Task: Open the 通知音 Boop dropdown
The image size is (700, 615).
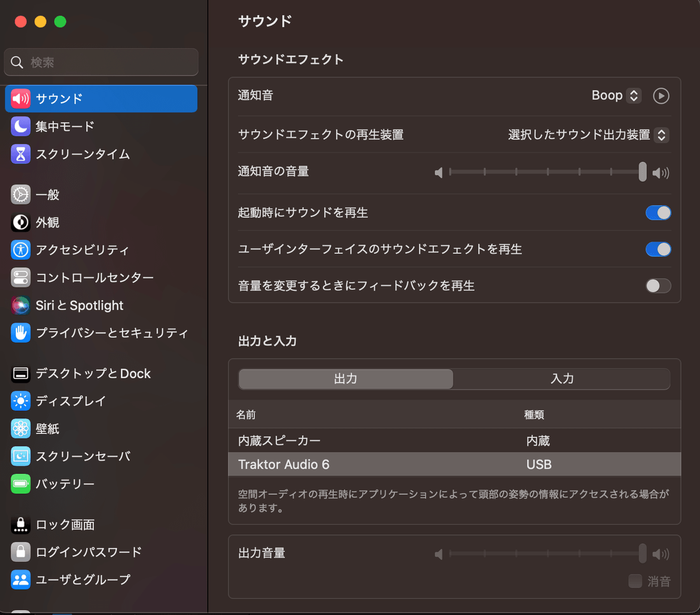Action: pos(615,95)
